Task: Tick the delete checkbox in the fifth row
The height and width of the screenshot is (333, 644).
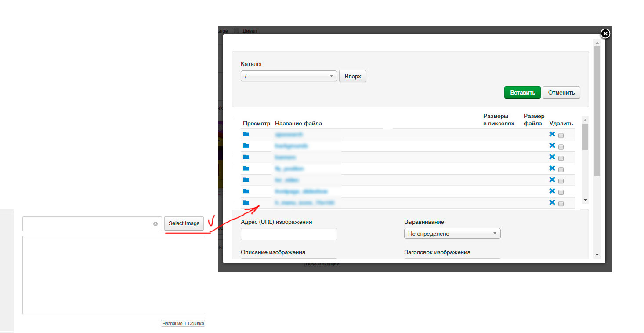Action: click(561, 181)
